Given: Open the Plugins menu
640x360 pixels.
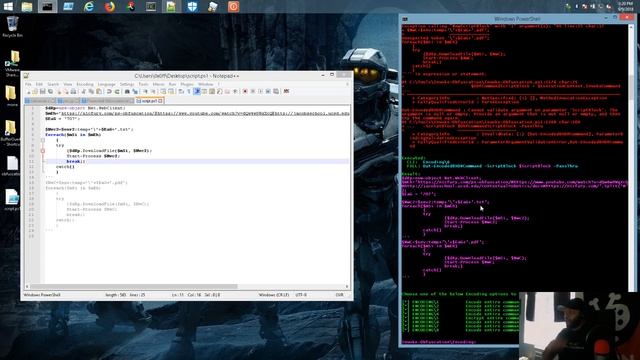Looking at the screenshot, I should click(187, 84).
